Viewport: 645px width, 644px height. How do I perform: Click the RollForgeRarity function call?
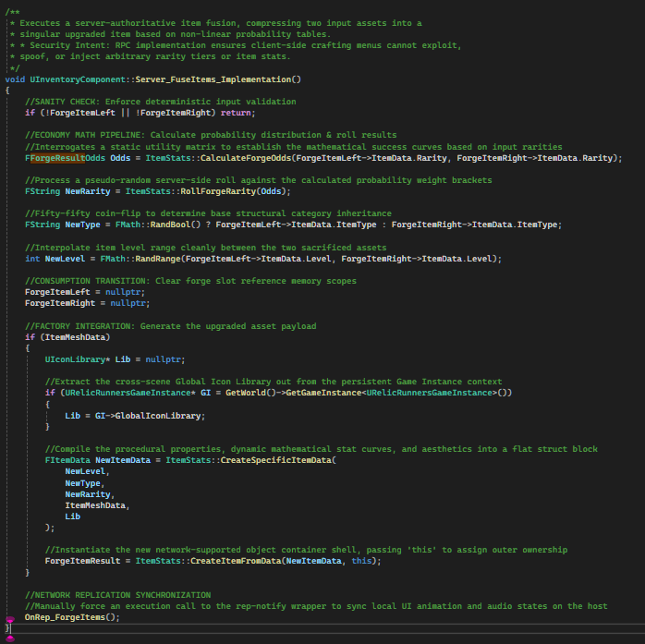click(218, 191)
